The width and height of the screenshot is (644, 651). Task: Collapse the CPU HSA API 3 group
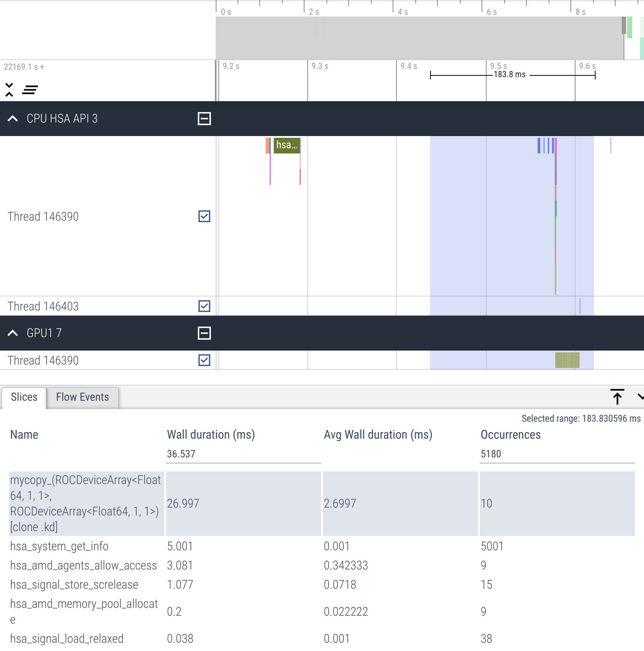coord(13,119)
